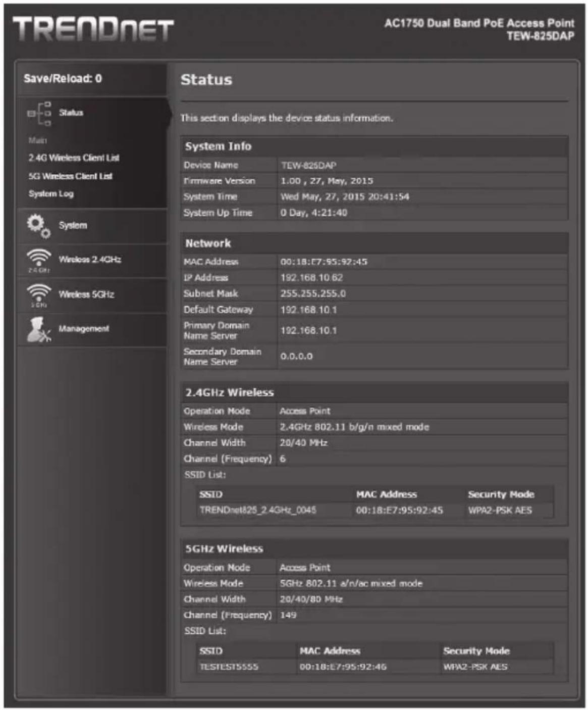Select system up time 0 Day, 4:21:40
The width and height of the screenshot is (588, 710).
(314, 213)
